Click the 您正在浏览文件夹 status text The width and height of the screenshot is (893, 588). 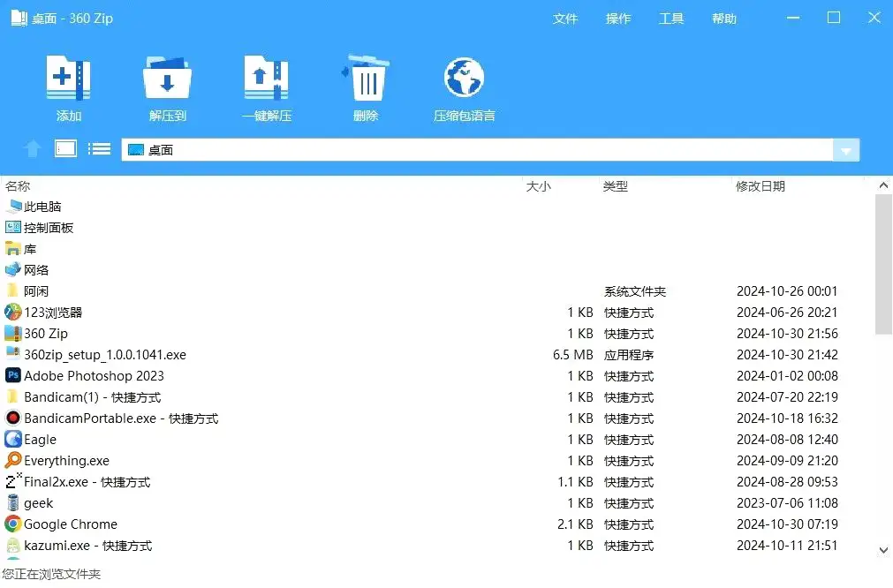(x=51, y=574)
